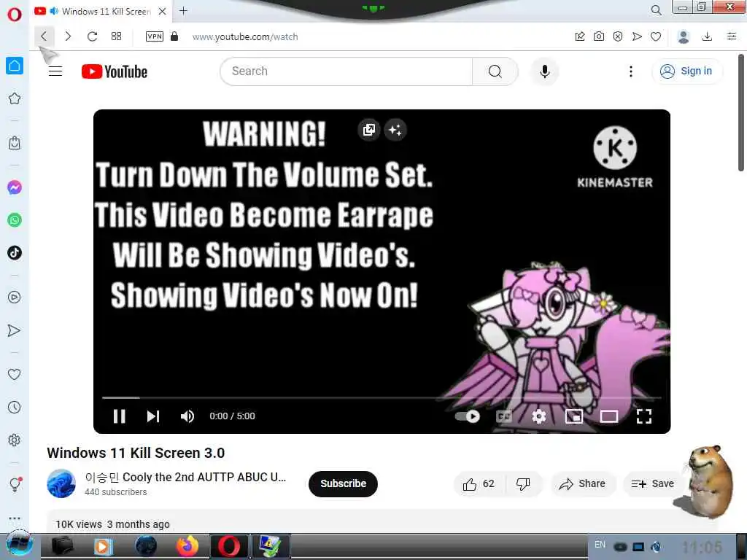Click the Sign in button

[x=686, y=71]
